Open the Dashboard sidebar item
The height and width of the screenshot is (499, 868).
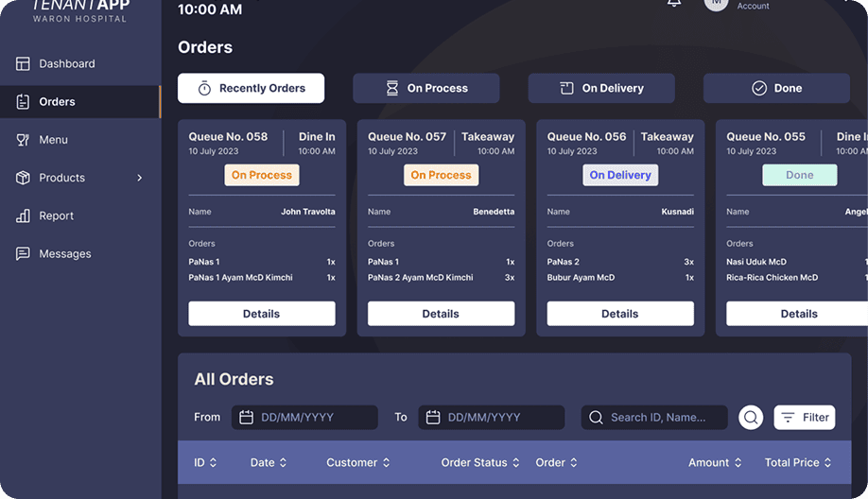pos(66,63)
